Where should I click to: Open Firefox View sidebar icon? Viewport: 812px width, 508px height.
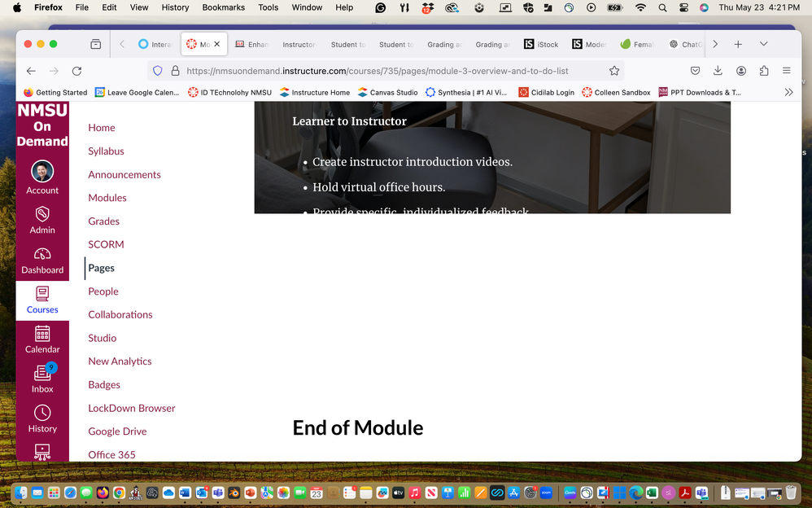pyautogui.click(x=96, y=44)
